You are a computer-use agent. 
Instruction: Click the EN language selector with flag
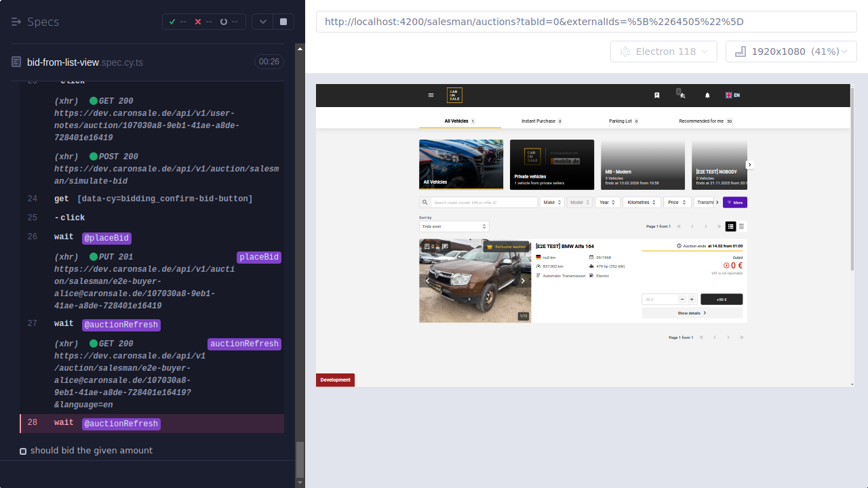pyautogui.click(x=731, y=95)
